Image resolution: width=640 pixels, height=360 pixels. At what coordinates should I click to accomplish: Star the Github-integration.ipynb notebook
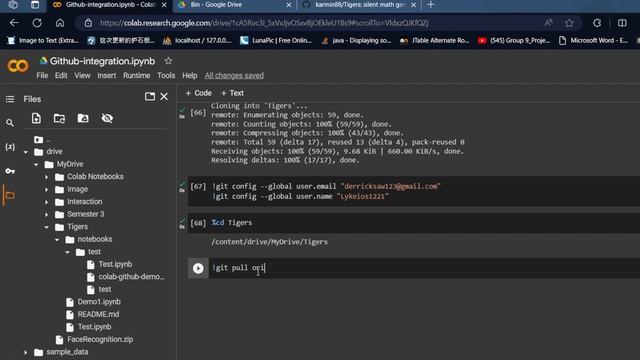[168, 61]
